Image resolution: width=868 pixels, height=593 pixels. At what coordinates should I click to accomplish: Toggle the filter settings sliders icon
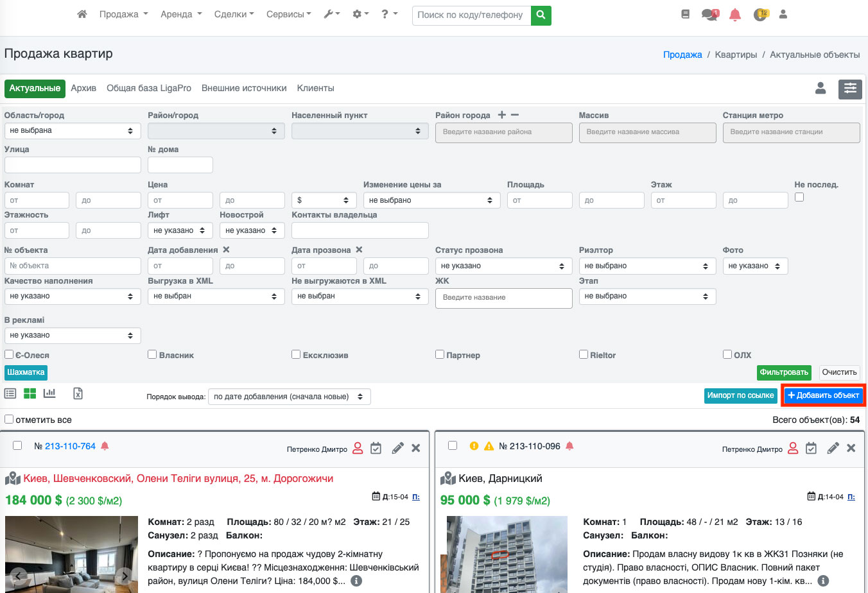click(850, 89)
